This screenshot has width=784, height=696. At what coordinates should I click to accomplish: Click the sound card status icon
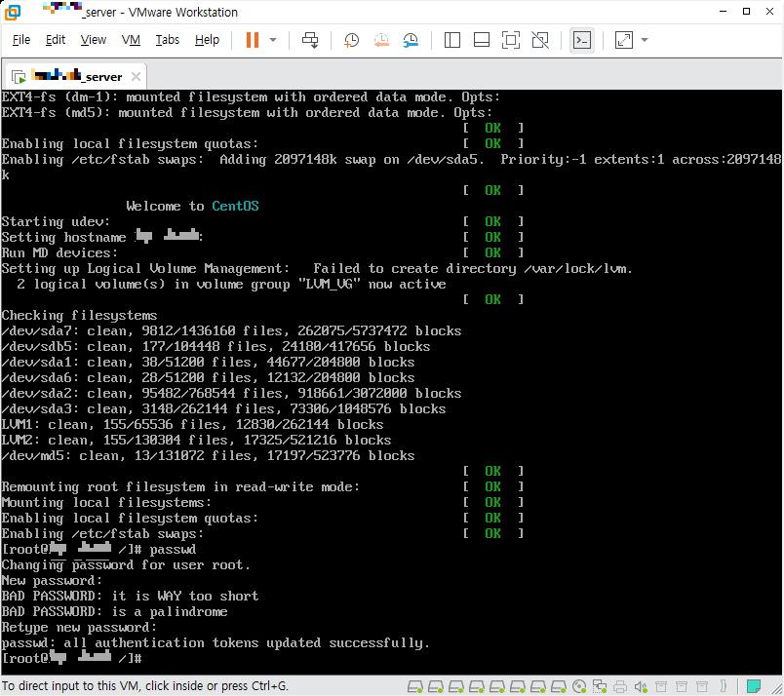641,686
